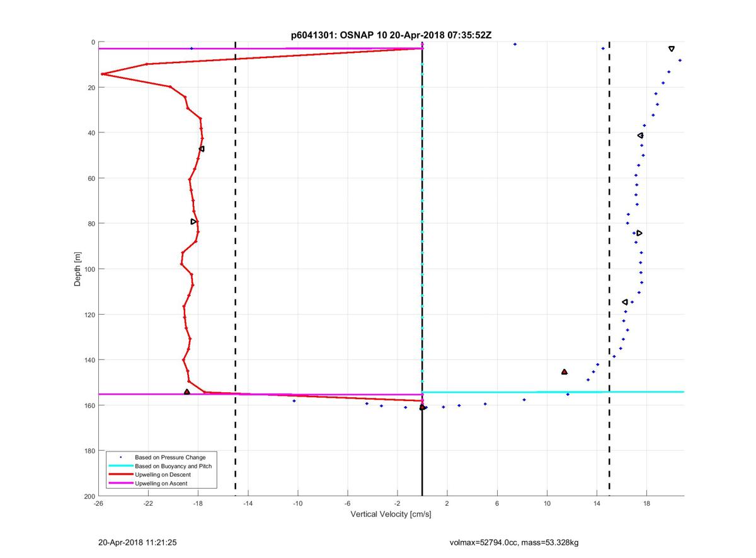Click the red curve's minimum point near -26 cm/s
The image size is (756, 558).
click(x=102, y=74)
